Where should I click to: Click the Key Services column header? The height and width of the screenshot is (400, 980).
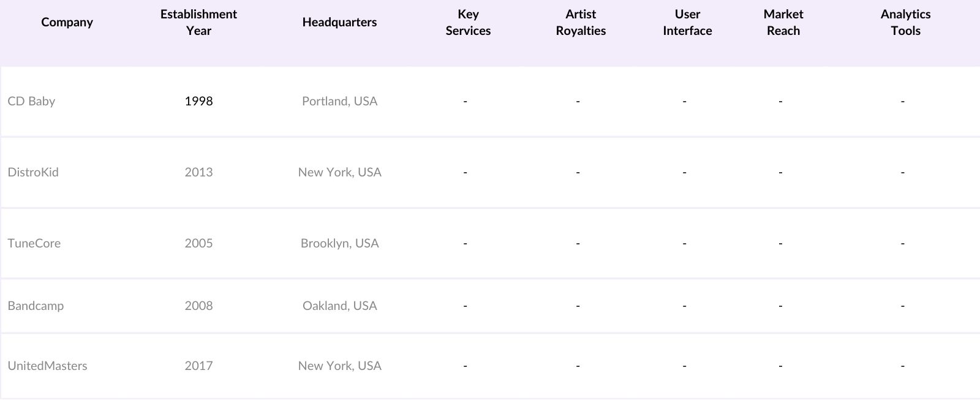click(x=468, y=23)
